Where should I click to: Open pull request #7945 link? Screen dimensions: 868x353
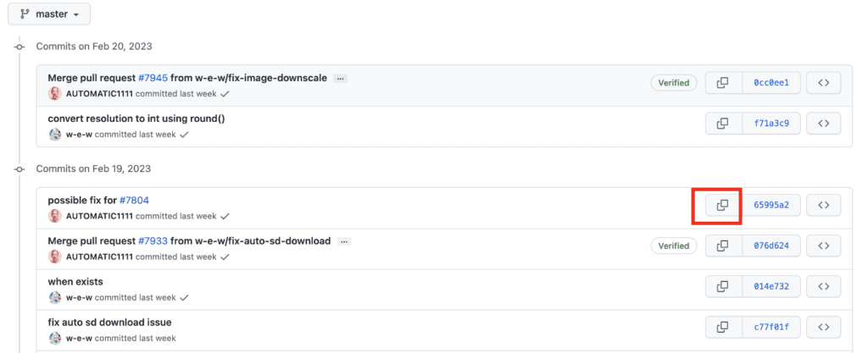(x=153, y=78)
